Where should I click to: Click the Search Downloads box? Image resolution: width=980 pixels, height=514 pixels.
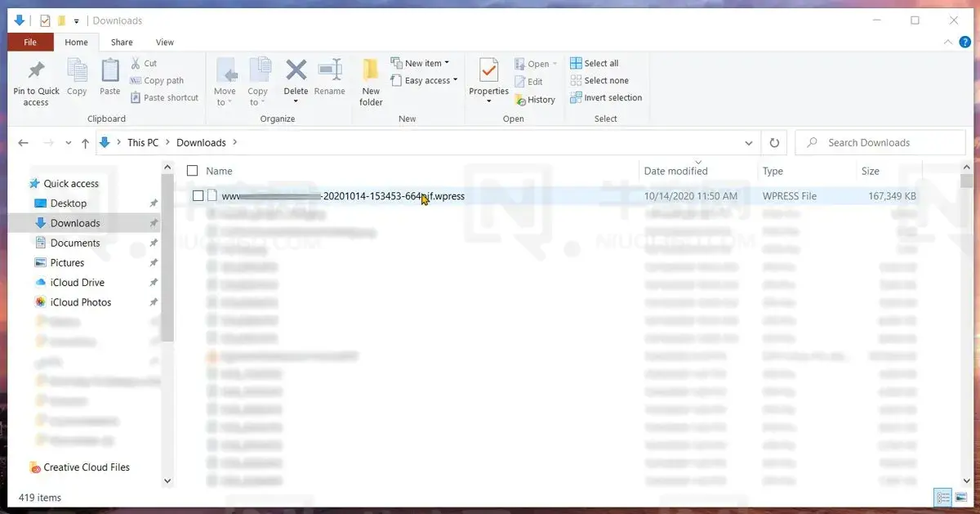[x=880, y=143]
